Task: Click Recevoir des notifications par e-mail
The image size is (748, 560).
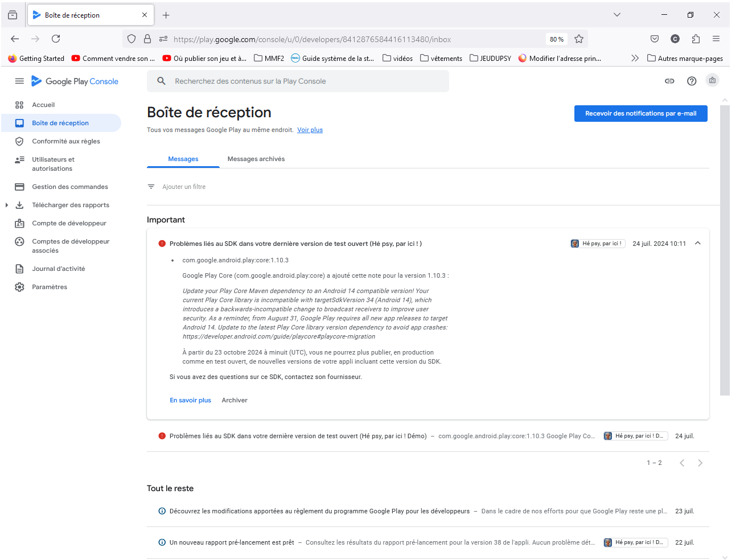Action: (640, 113)
